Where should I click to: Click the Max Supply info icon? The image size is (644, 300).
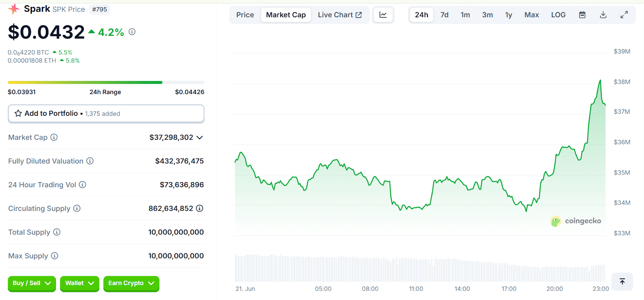[x=55, y=256]
